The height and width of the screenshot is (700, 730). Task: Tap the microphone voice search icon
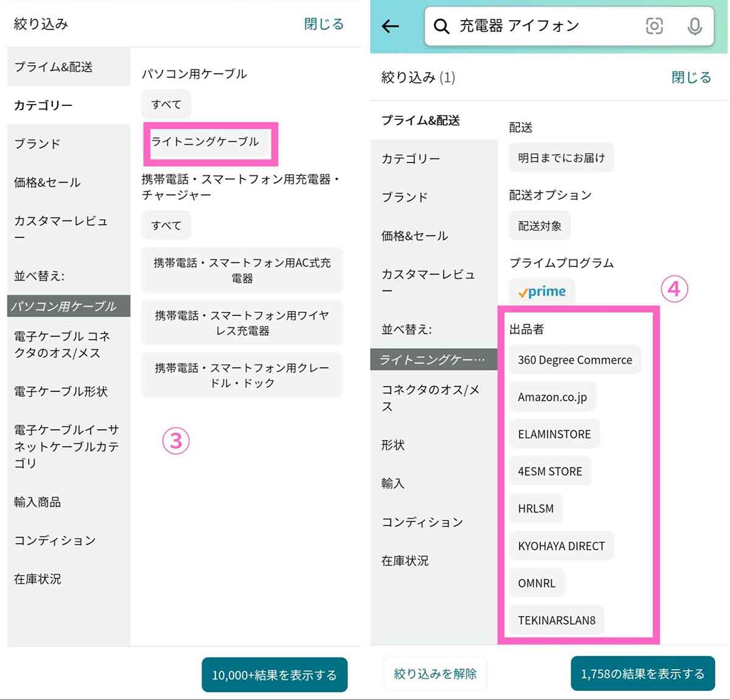[694, 26]
